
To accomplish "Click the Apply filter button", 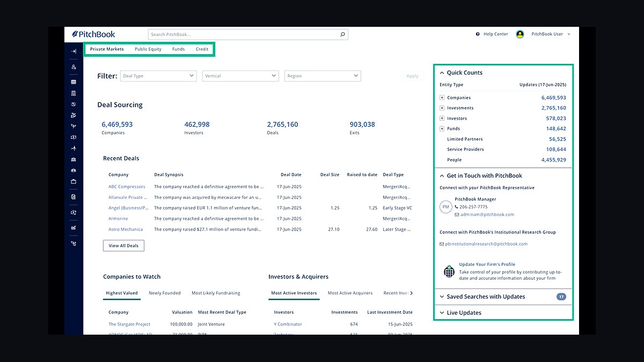I will coord(412,76).
